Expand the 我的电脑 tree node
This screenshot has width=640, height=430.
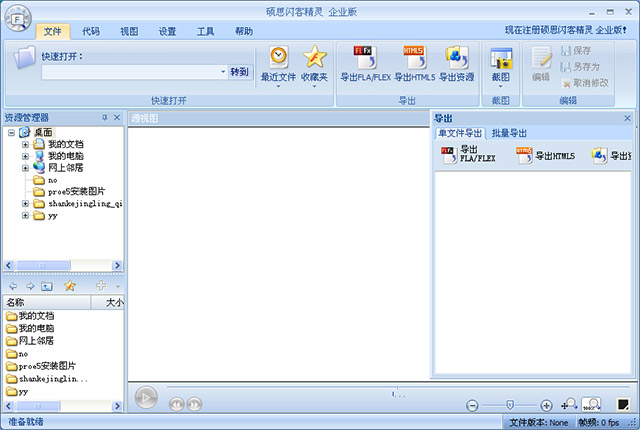point(26,156)
